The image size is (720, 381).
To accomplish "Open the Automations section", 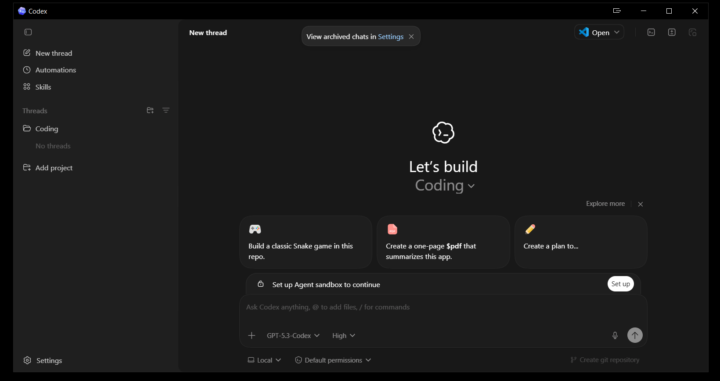I will 50,70.
